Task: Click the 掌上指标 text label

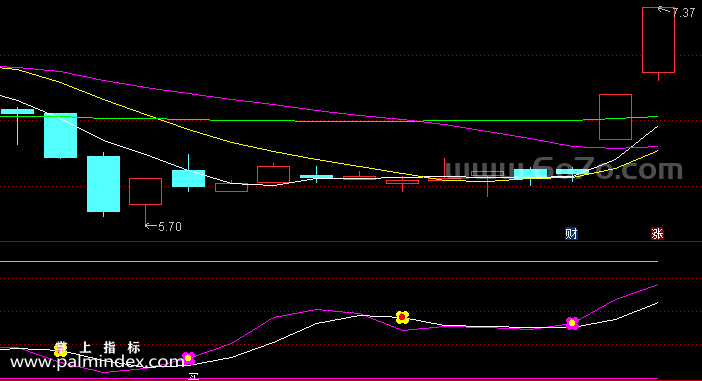Action: [x=97, y=347]
